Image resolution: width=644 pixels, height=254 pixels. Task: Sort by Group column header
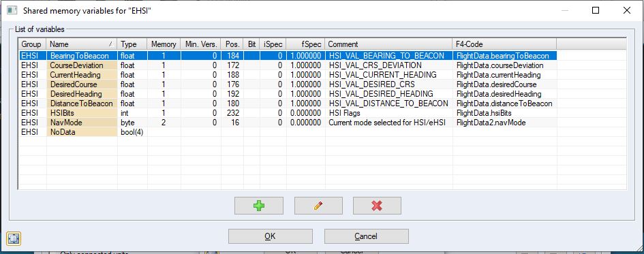pyautogui.click(x=32, y=44)
